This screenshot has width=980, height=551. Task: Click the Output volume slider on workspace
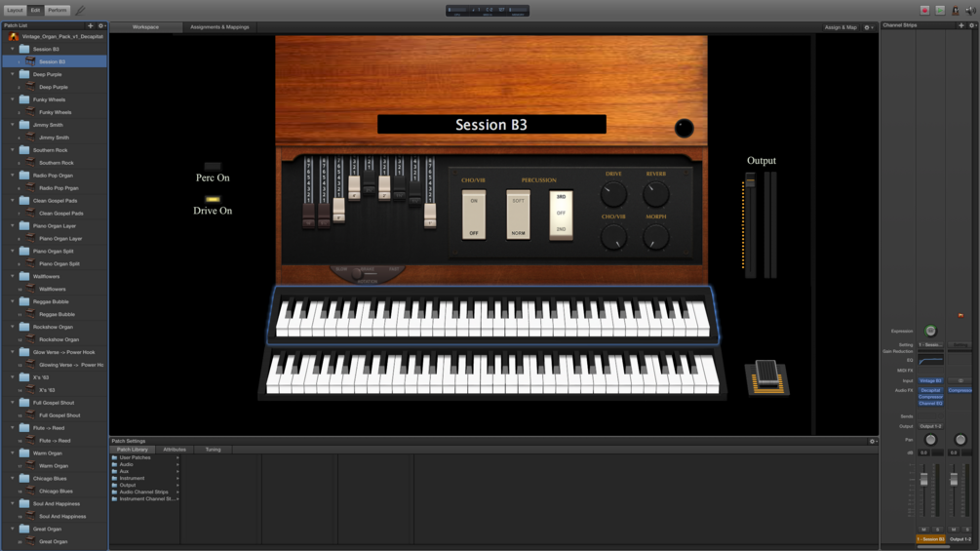coord(750,182)
